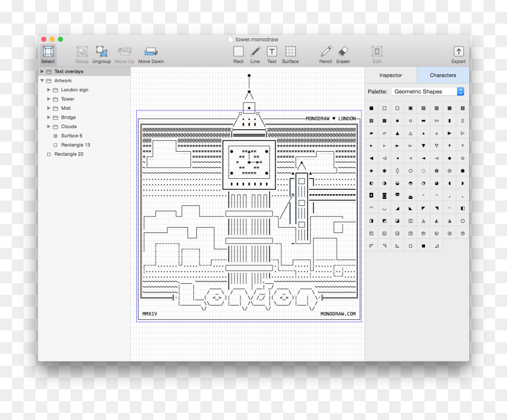Click the tower.monodraw document title icon
The width and height of the screenshot is (507, 420).
click(231, 39)
